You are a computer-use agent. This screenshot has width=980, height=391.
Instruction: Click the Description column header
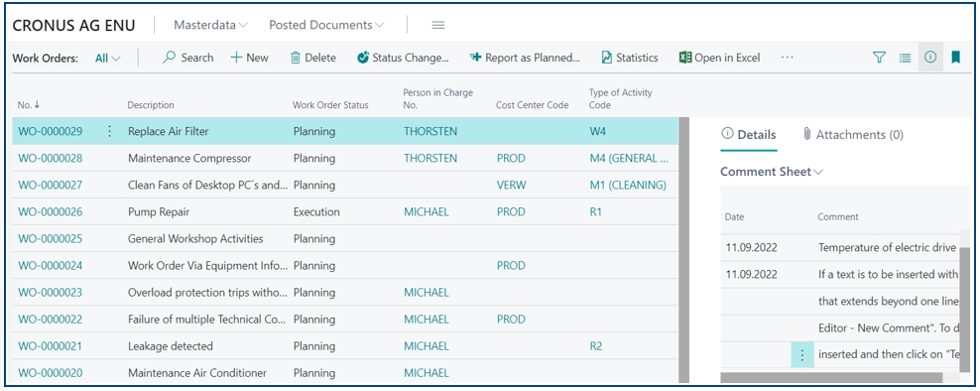pyautogui.click(x=151, y=105)
